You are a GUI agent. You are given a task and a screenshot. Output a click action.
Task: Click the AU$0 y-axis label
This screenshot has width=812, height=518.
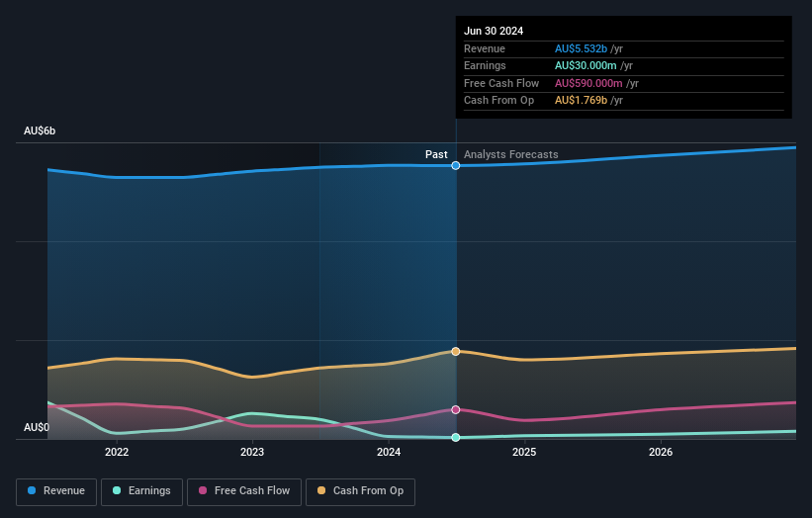click(x=37, y=427)
